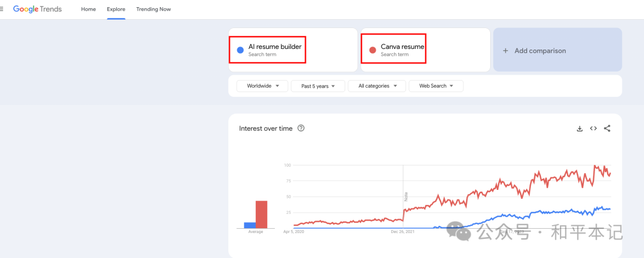Screen dimensions: 644x258
Task: Click the Interest over time heading
Action: tap(266, 128)
